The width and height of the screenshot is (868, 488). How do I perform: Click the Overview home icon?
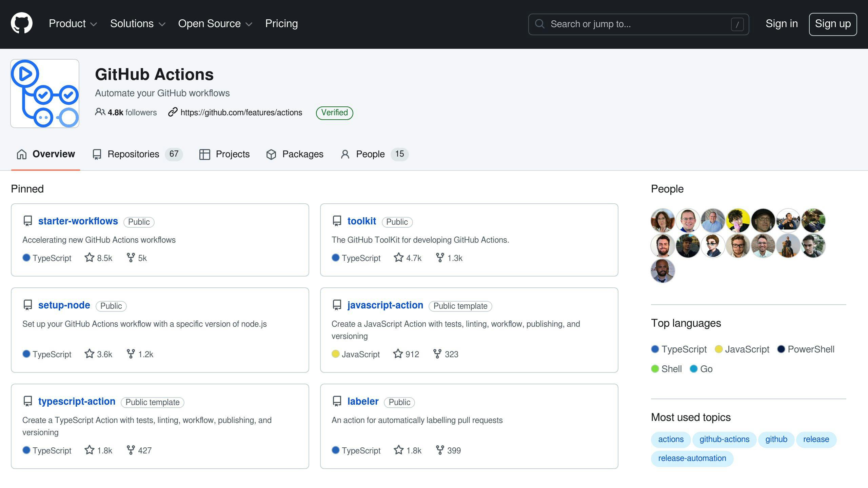coord(22,154)
